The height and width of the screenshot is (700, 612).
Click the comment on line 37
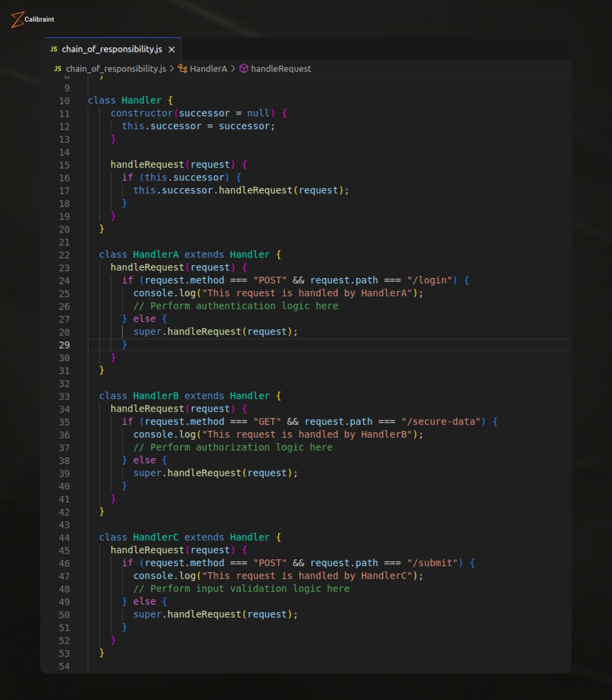point(234,447)
